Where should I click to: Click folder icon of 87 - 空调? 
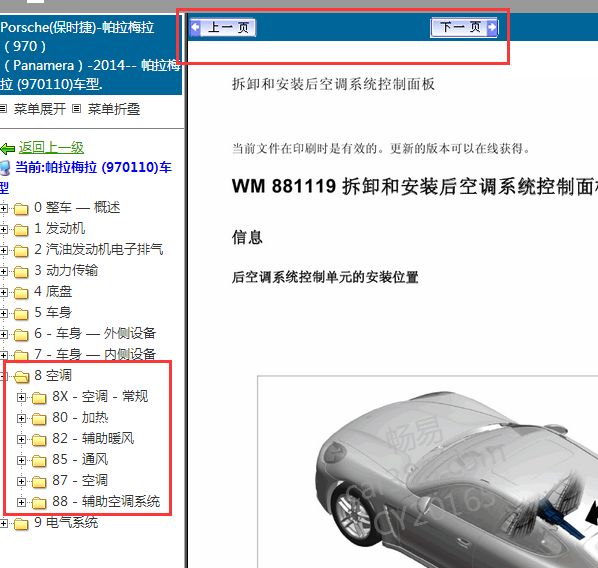39,481
